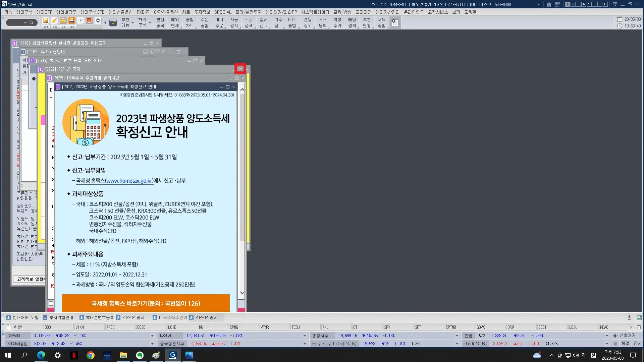The image size is (644, 362).
Task: Click the orange lock icon
Action: (x=63, y=20)
